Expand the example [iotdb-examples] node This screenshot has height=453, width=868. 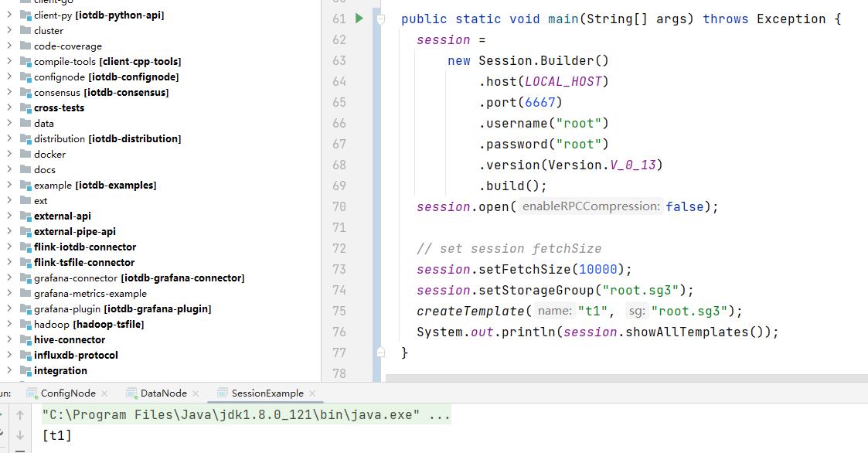(9, 185)
